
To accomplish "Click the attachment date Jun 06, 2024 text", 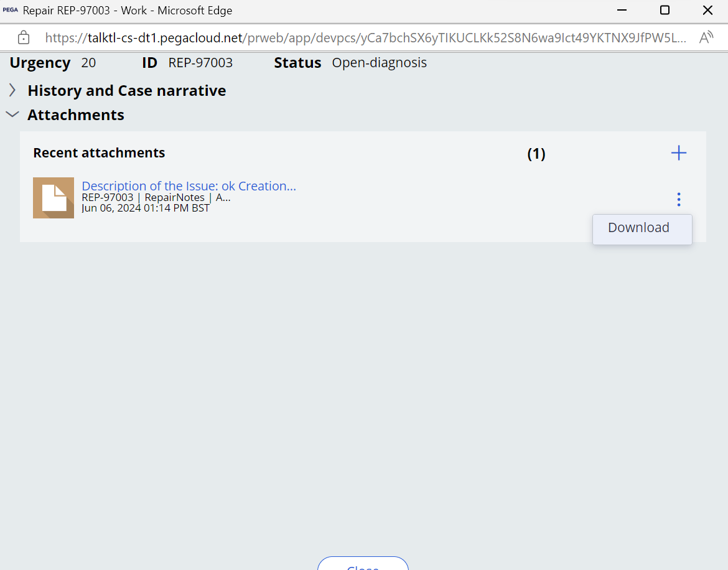I will [x=146, y=208].
